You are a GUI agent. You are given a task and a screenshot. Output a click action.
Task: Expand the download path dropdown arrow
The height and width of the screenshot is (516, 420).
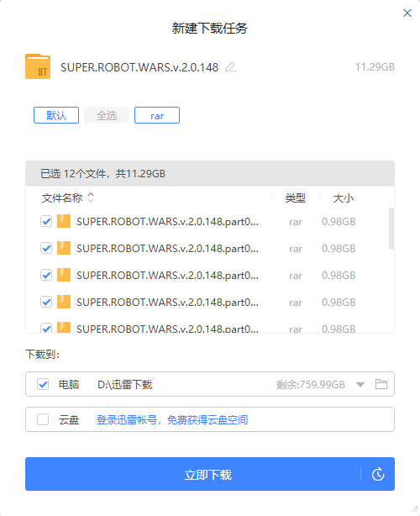360,384
